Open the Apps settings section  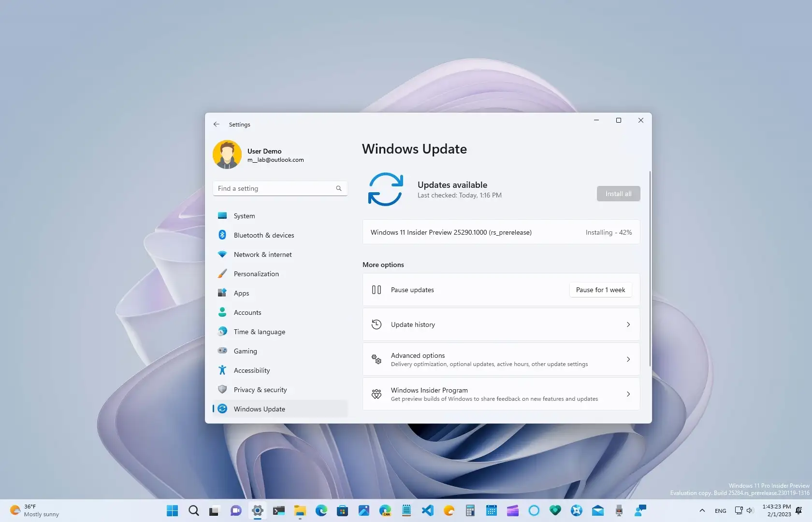point(241,293)
